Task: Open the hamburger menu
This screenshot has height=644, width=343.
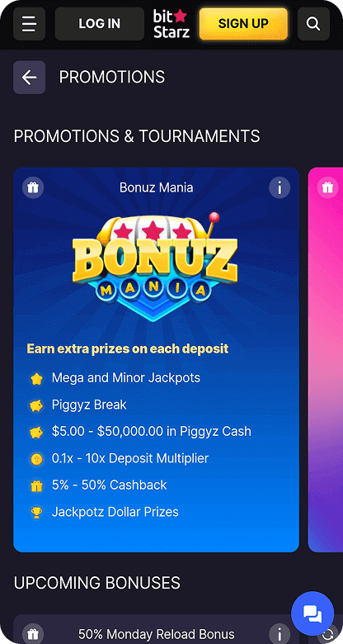Action: click(29, 24)
